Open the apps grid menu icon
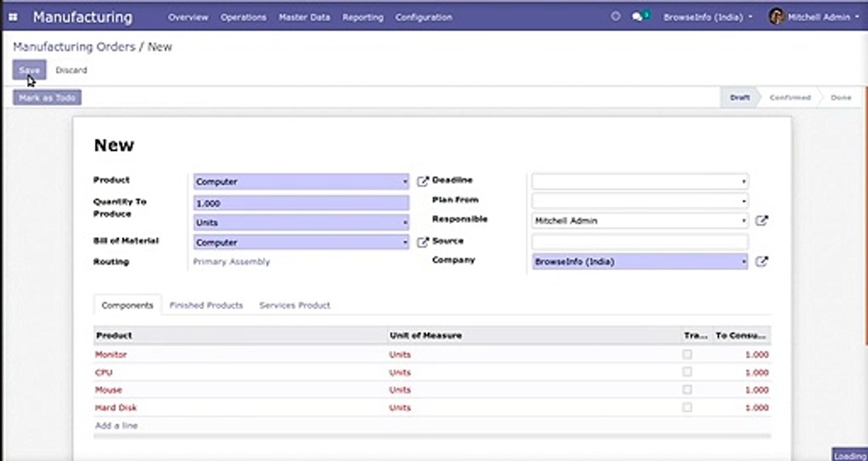Screen dimensions: 868x461 point(13,17)
